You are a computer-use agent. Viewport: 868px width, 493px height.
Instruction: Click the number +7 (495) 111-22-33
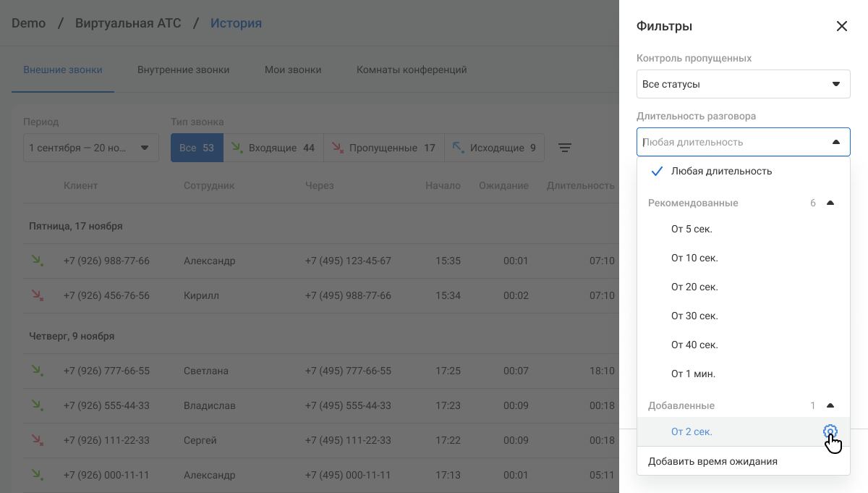348,440
